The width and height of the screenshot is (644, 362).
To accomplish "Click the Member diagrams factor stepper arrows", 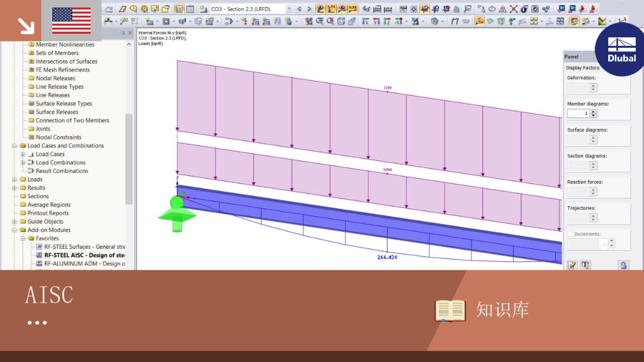I will (x=593, y=113).
